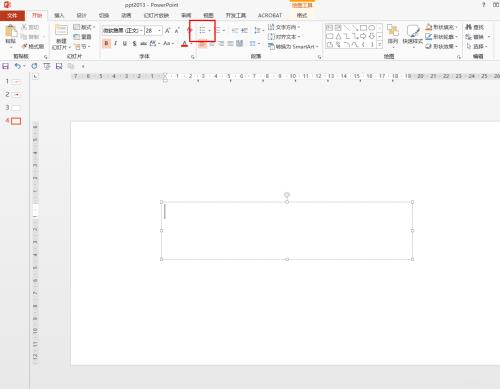Click the Undo arrow in the quick access bar
Viewport: 500px width, 389px height.
pos(17,66)
